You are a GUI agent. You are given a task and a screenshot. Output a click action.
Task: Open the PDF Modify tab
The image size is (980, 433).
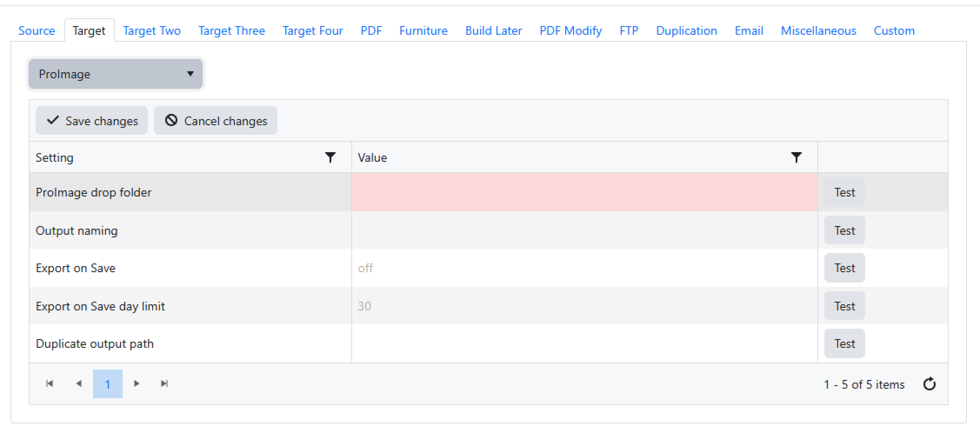tap(570, 30)
